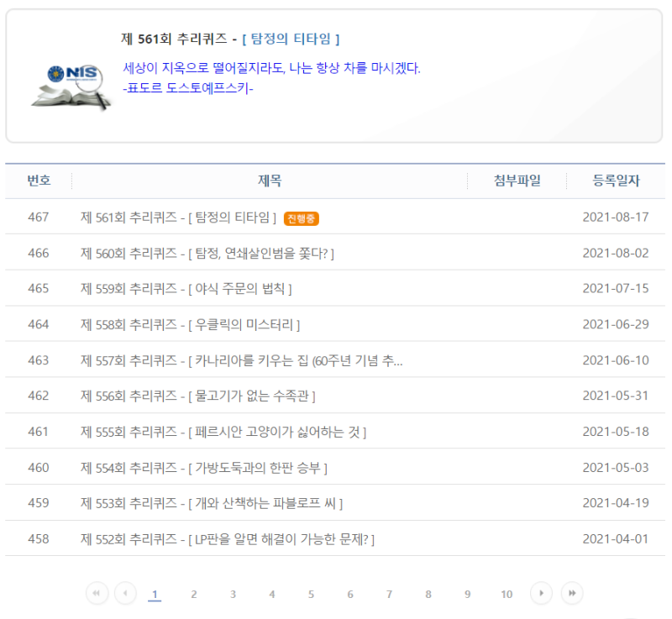Click the date 2021-06-10
This screenshot has width=672, height=619.
click(616, 360)
